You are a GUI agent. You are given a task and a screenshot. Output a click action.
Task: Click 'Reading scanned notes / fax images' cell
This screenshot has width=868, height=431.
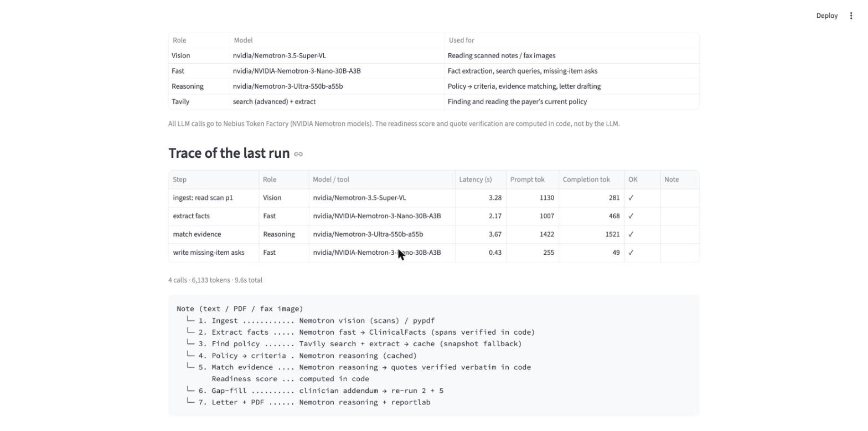click(x=572, y=55)
